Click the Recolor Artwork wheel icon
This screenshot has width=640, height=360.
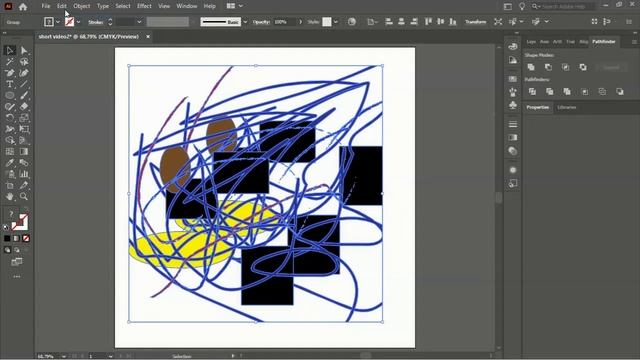351,22
